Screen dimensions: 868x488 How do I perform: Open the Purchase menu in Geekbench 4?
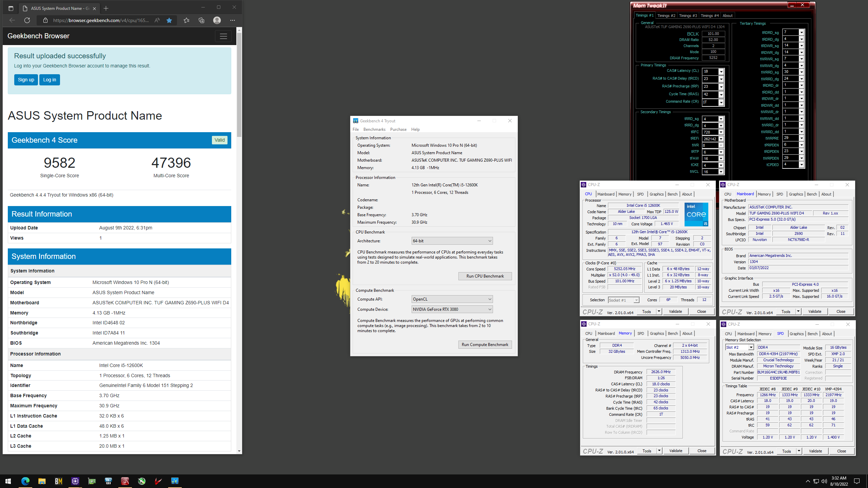click(x=398, y=129)
